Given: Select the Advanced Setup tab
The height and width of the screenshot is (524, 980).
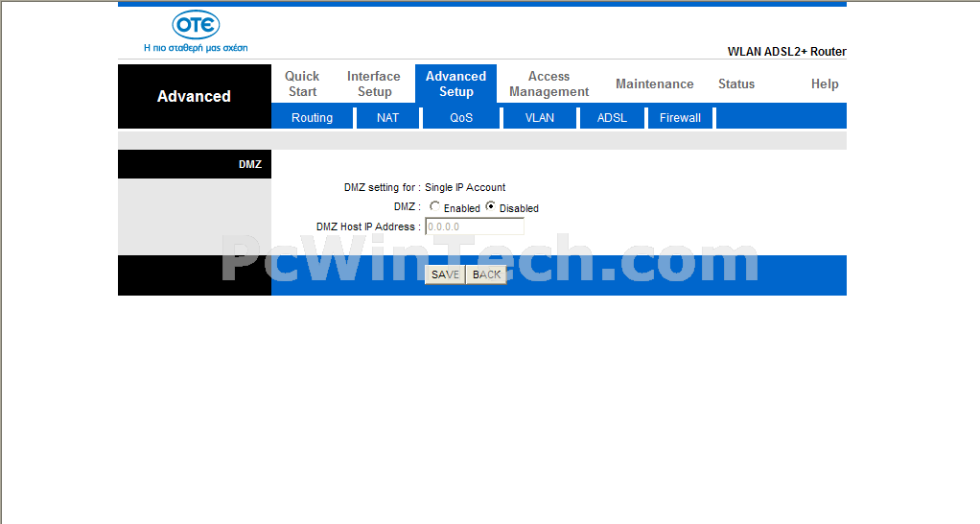Looking at the screenshot, I should point(455,83).
